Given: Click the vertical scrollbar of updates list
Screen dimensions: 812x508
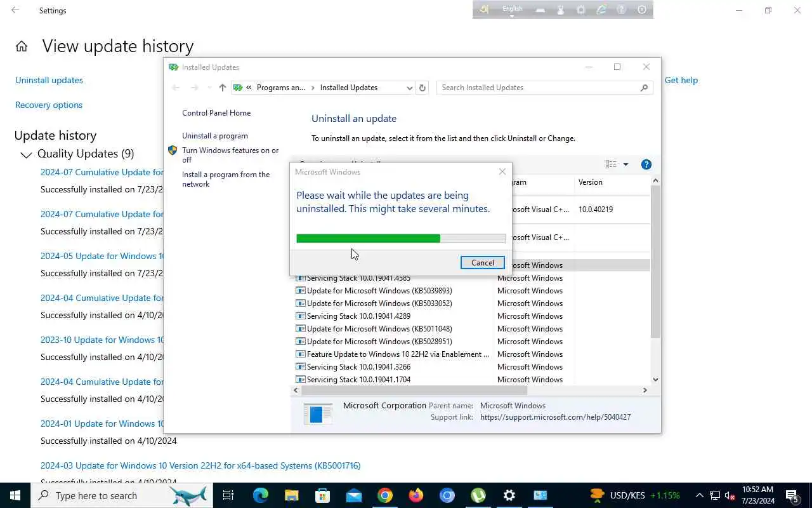Looking at the screenshot, I should pos(655,262).
